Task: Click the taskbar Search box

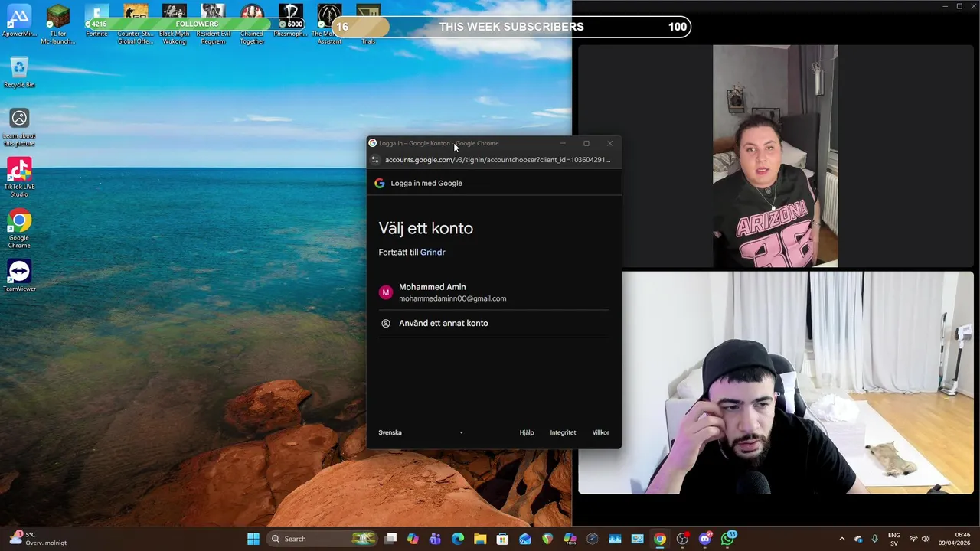Action: pyautogui.click(x=324, y=539)
